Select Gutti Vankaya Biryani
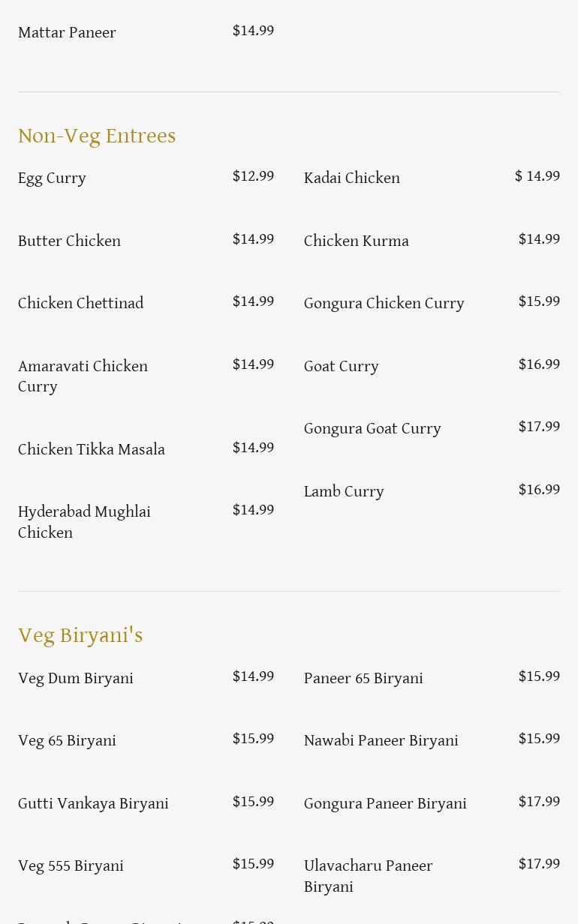The width and height of the screenshot is (578, 924). [93, 804]
